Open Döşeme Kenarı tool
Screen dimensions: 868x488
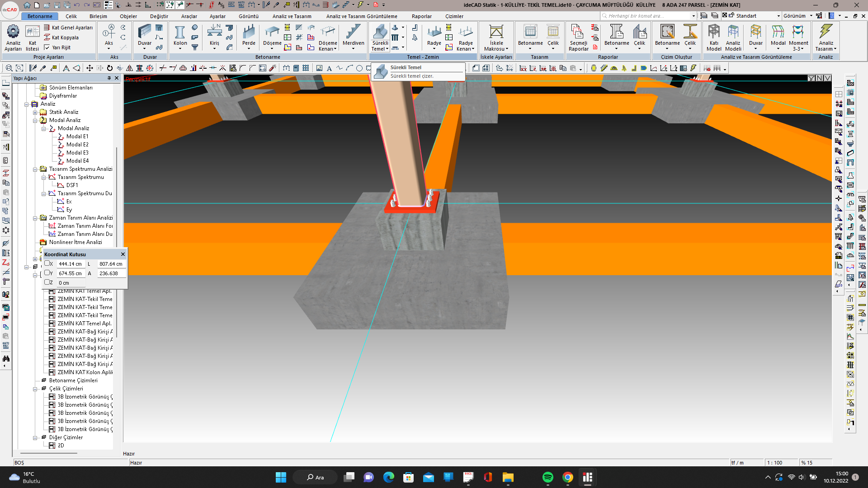pyautogui.click(x=328, y=38)
